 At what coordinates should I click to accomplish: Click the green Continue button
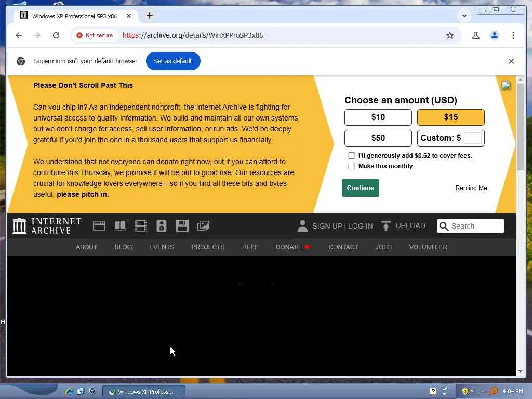[x=361, y=188]
